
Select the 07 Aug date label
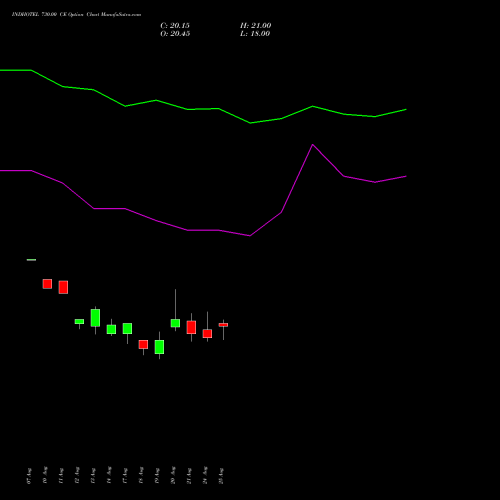29,476
